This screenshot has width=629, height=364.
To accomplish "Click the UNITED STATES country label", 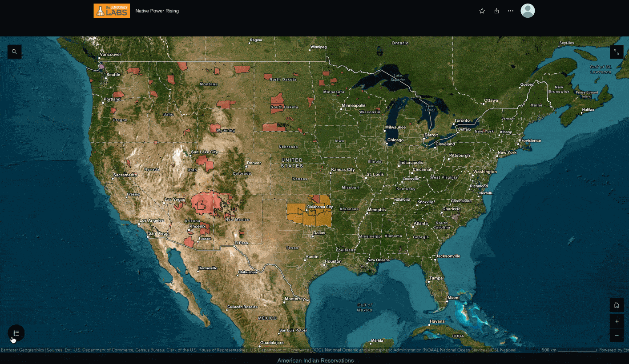I will coord(292,163).
